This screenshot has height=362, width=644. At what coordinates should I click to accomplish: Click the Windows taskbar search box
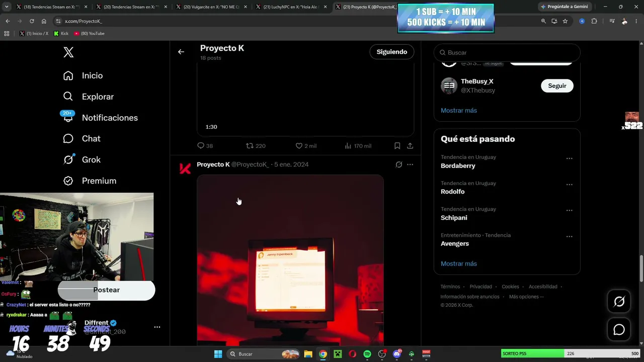point(263,354)
